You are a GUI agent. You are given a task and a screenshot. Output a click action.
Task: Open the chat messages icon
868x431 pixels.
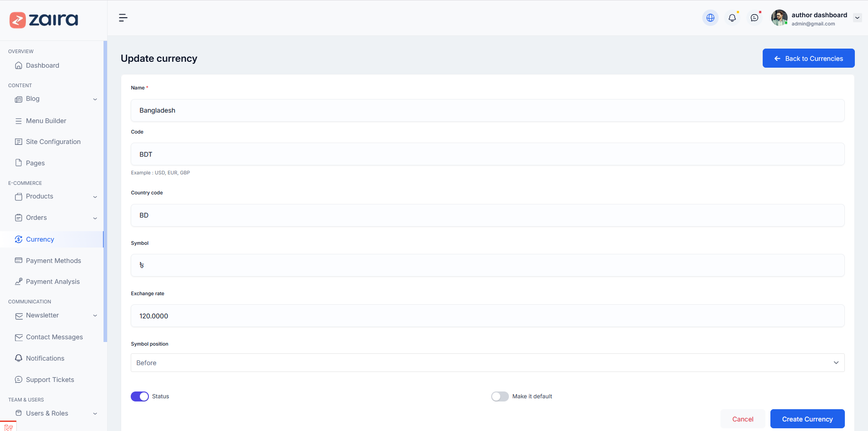[x=754, y=18]
